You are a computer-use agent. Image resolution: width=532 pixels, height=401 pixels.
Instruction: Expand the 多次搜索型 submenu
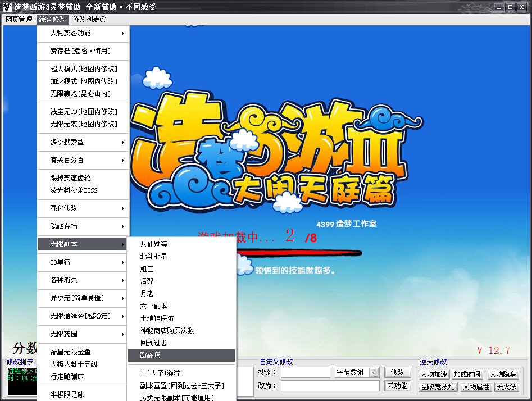(x=84, y=142)
